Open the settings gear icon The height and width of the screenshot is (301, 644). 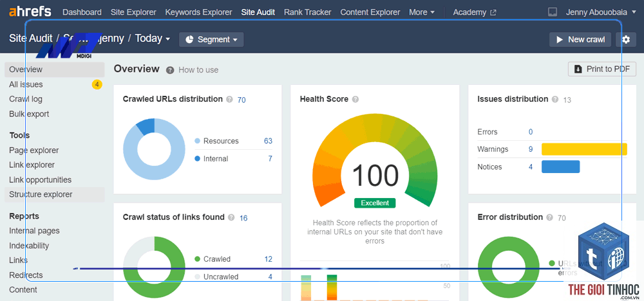click(625, 40)
